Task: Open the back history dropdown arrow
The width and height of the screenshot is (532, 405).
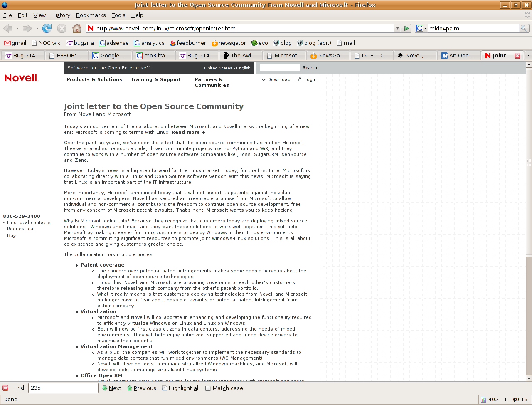Action: [17, 28]
